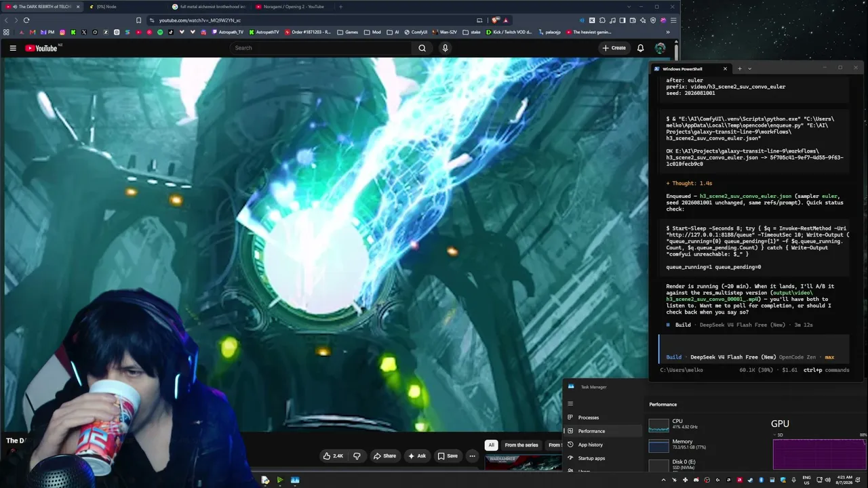Screen dimensions: 868x488
Task: Open the Task Manager taskbar icon
Action: point(295,480)
